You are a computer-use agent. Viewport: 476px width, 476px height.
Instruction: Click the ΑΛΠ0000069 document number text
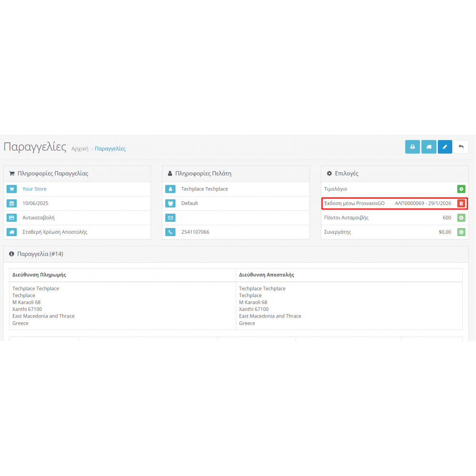coord(409,203)
